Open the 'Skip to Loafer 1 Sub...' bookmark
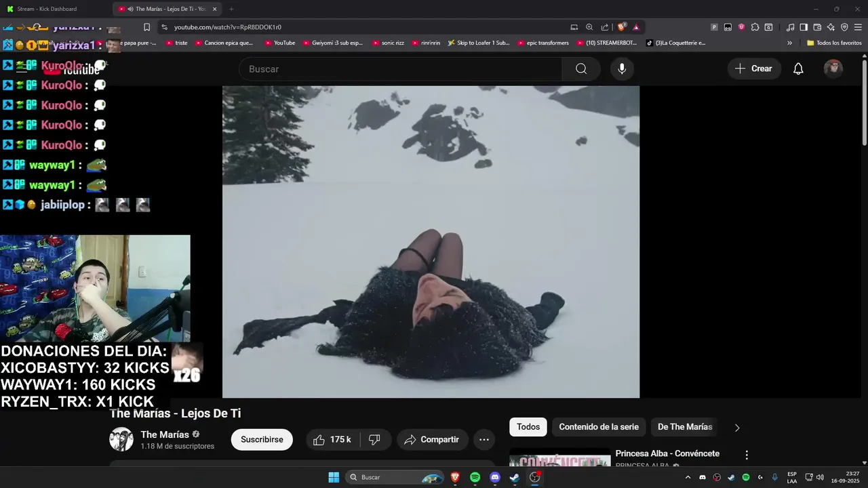Viewport: 868px width, 488px height. 479,43
